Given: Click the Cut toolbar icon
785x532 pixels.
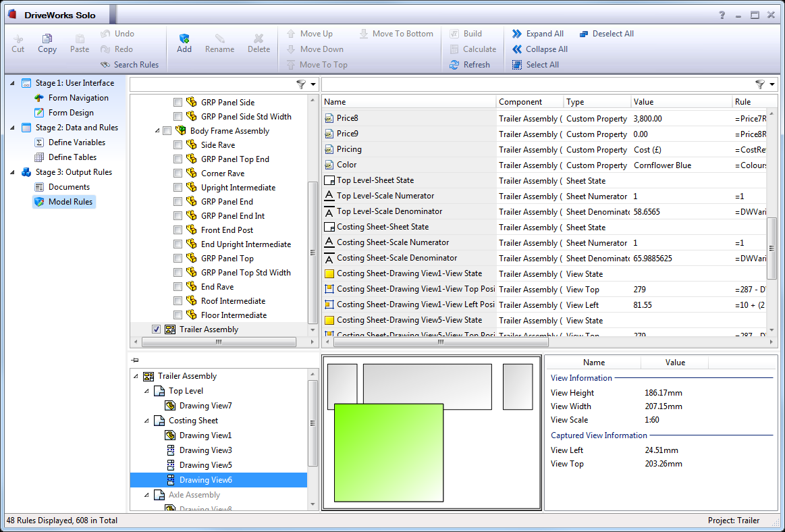Looking at the screenshot, I should [x=18, y=38].
